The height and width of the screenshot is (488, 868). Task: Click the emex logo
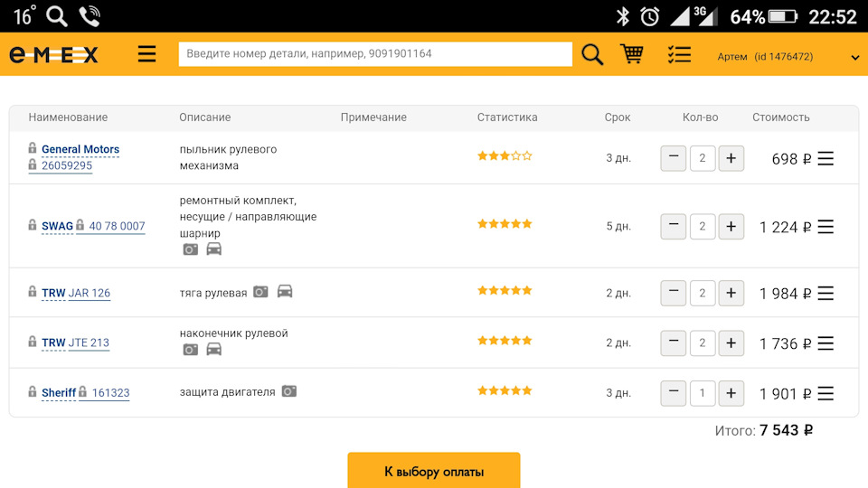pyautogui.click(x=53, y=54)
